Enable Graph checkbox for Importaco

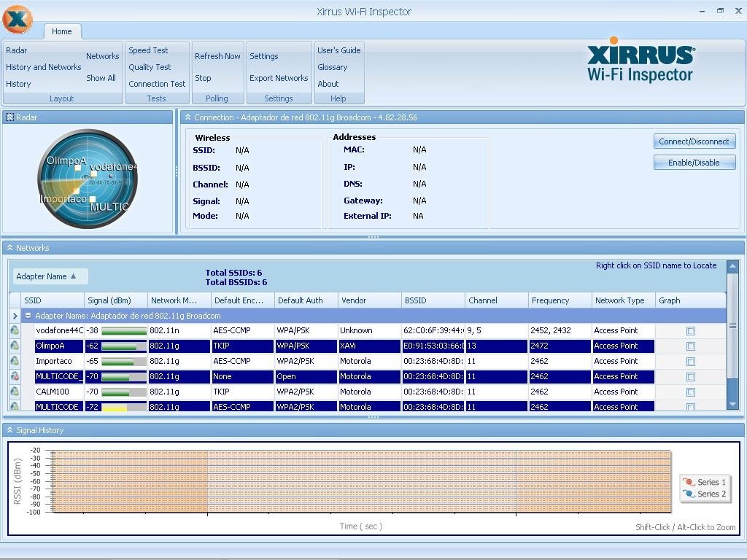click(691, 361)
